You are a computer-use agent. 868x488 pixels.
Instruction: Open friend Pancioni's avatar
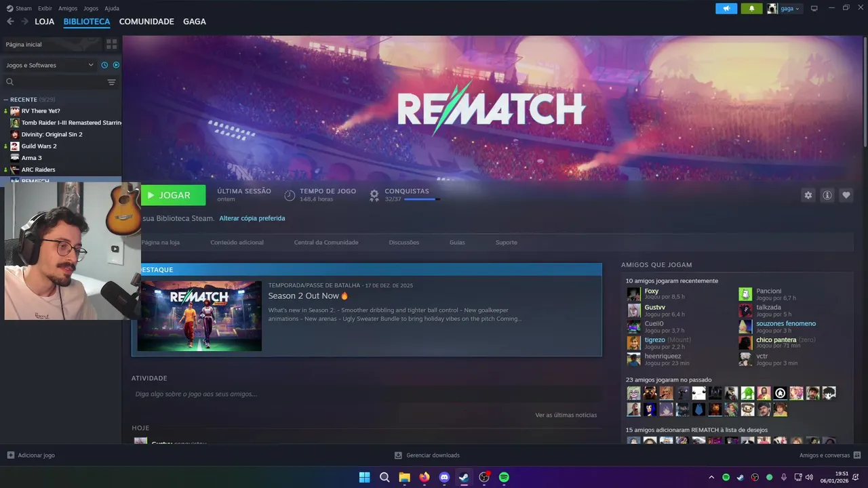pyautogui.click(x=745, y=294)
